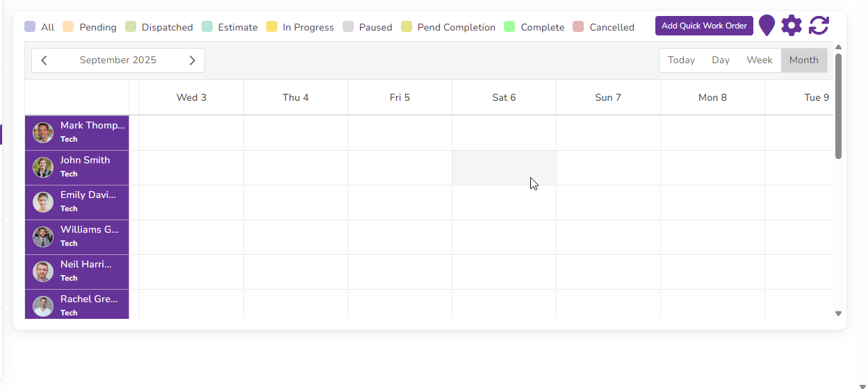This screenshot has width=868, height=389.
Task: Go to next month with right chevron
Action: [193, 60]
